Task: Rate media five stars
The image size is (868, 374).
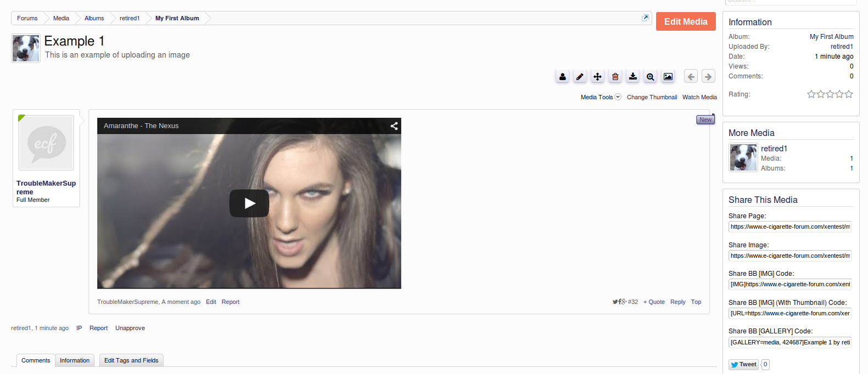Action: point(849,94)
